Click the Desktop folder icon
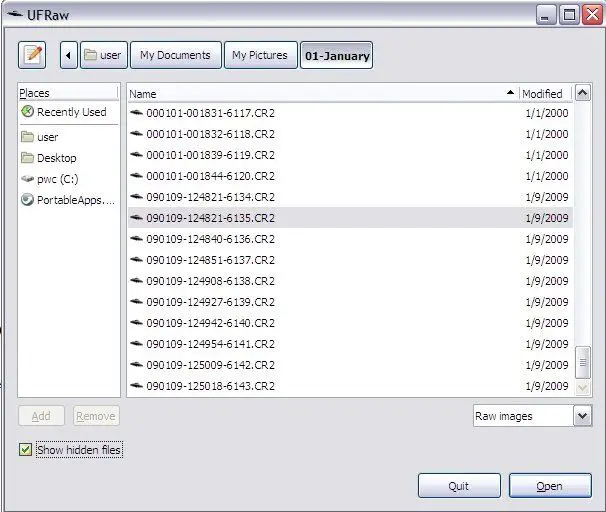This screenshot has height=512, width=606. [27, 157]
